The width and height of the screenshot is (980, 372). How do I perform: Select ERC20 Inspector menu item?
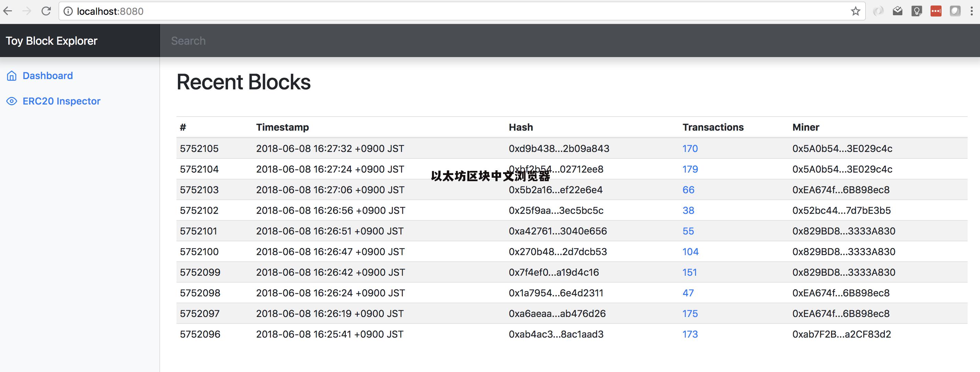pos(61,100)
